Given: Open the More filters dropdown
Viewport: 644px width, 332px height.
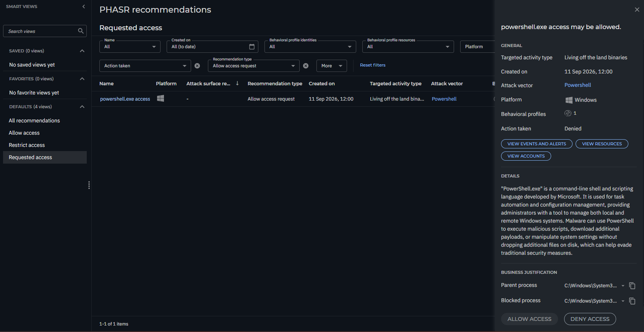Looking at the screenshot, I should (x=332, y=66).
